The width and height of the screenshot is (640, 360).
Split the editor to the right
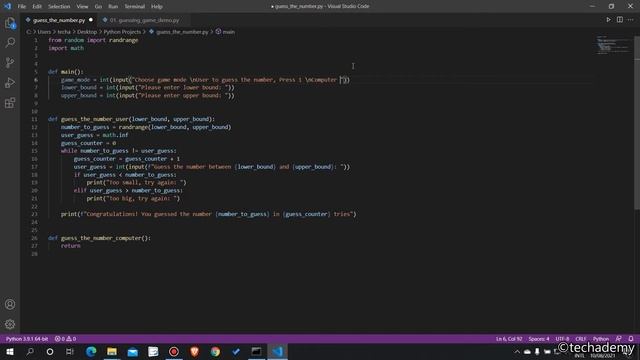point(620,20)
